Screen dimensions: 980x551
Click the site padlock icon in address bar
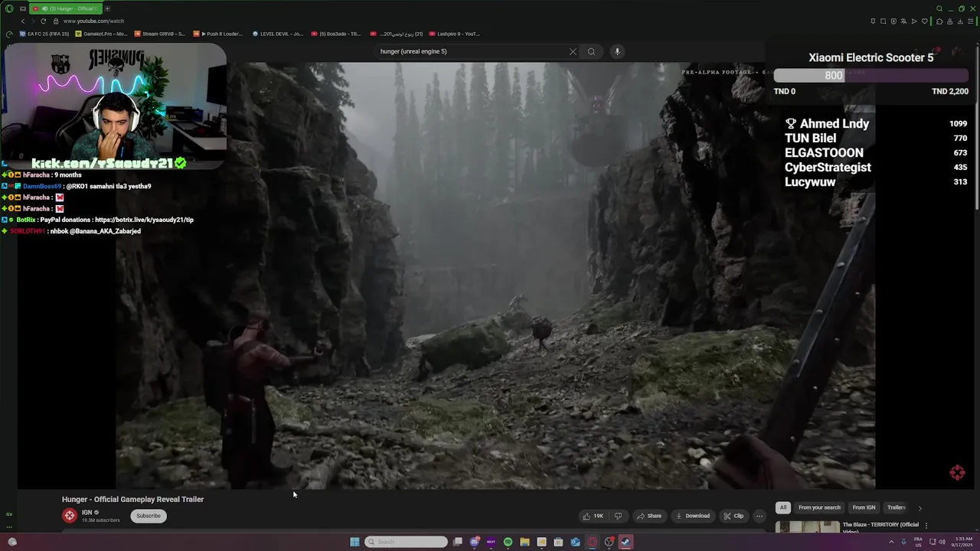pos(56,21)
